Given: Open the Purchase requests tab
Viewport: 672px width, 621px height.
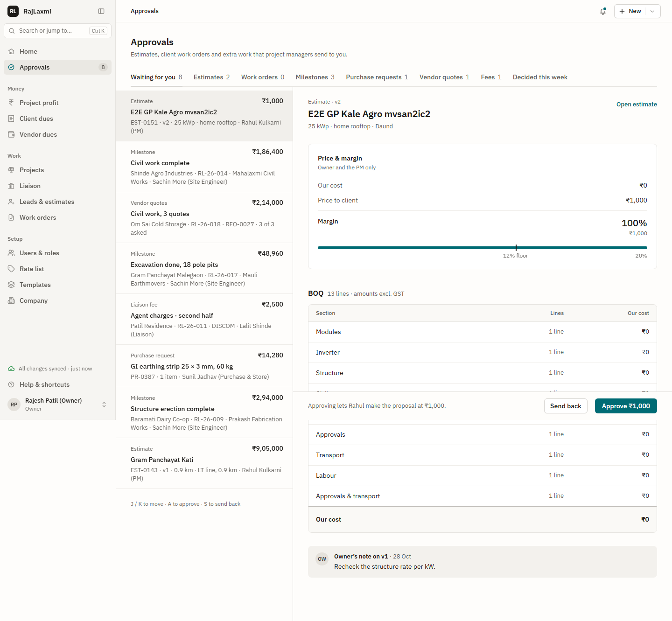Looking at the screenshot, I should tap(377, 77).
